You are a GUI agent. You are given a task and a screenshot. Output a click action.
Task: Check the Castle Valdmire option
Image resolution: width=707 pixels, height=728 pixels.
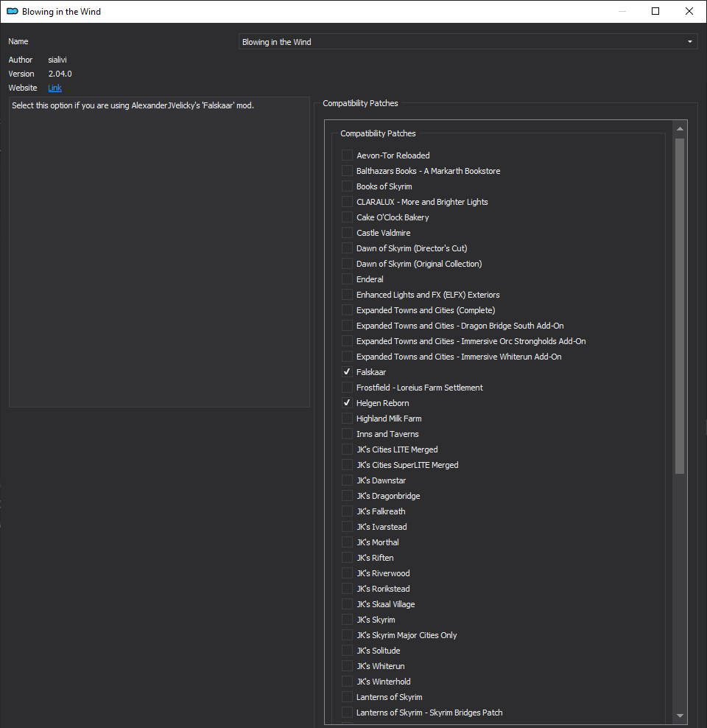pos(347,233)
